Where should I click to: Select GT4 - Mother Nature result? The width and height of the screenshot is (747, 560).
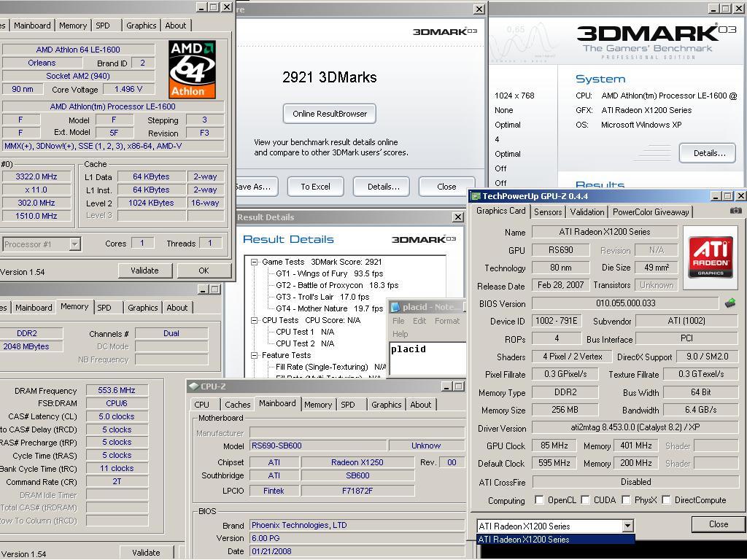pyautogui.click(x=329, y=308)
